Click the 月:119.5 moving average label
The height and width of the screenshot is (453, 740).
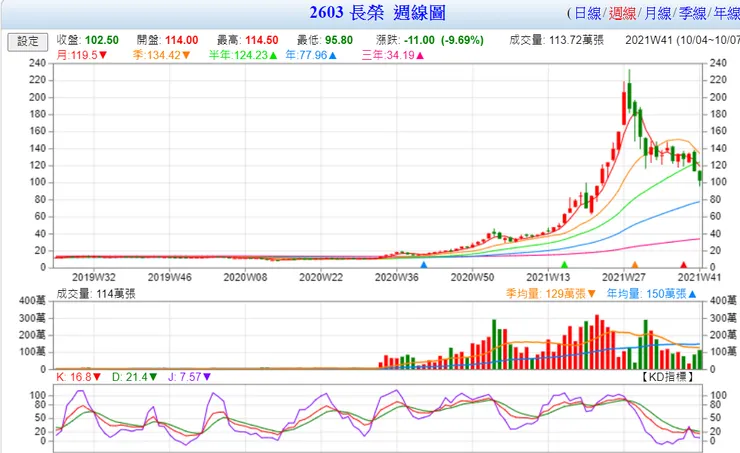[x=82, y=55]
